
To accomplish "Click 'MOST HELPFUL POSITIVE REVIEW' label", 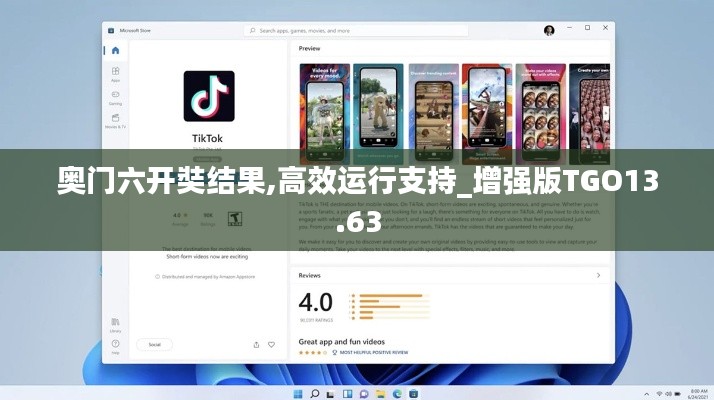I will pos(374,353).
